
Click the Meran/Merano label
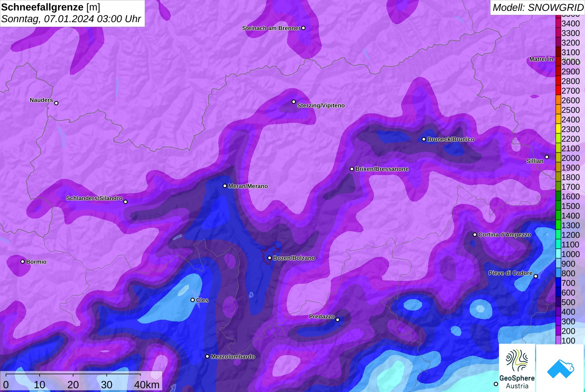point(248,186)
